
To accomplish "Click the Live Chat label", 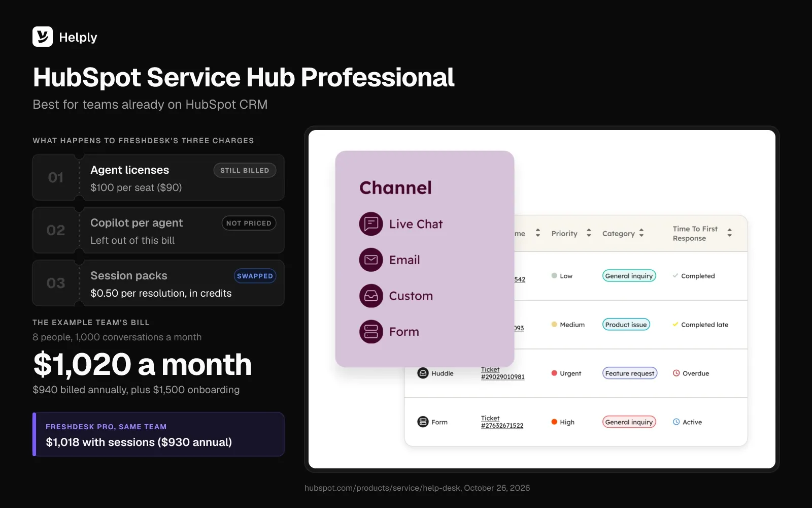I will coord(416,224).
